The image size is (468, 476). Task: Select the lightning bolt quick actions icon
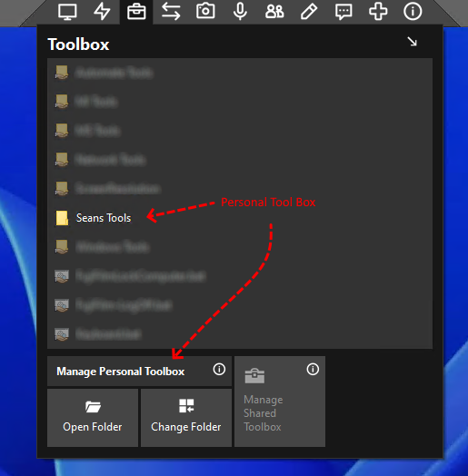[102, 12]
